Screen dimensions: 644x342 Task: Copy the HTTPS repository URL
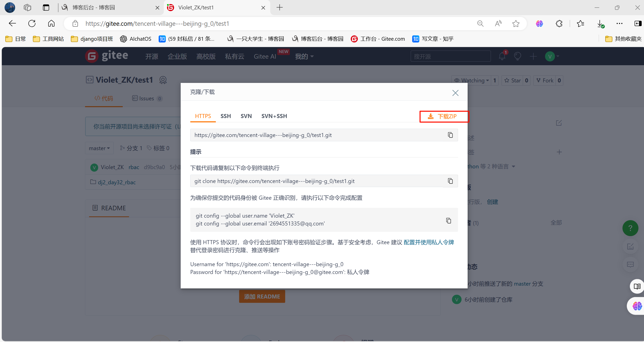tap(450, 135)
